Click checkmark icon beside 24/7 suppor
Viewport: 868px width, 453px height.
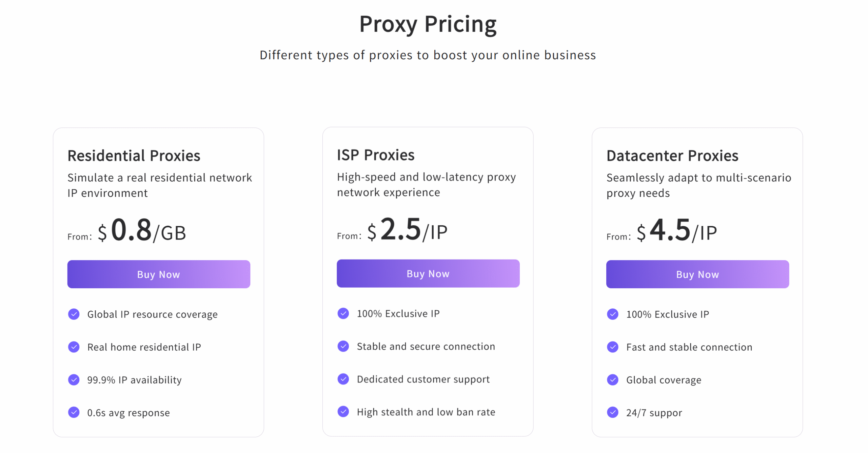pyautogui.click(x=613, y=412)
